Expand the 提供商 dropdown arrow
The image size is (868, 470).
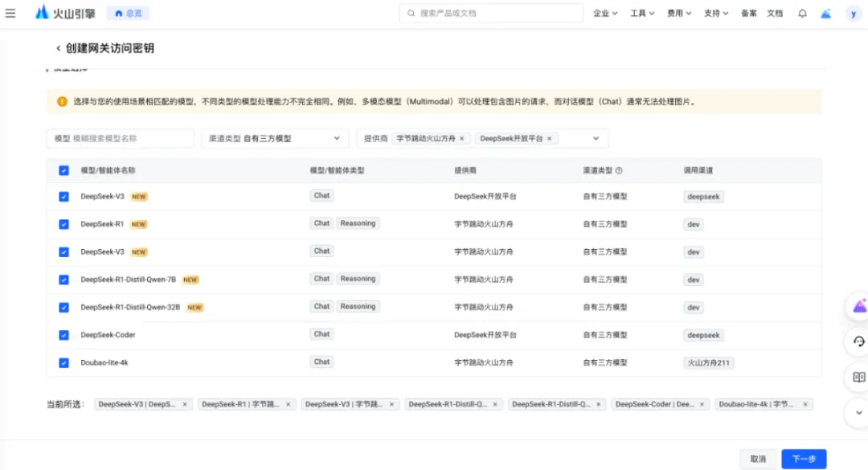[x=596, y=139]
